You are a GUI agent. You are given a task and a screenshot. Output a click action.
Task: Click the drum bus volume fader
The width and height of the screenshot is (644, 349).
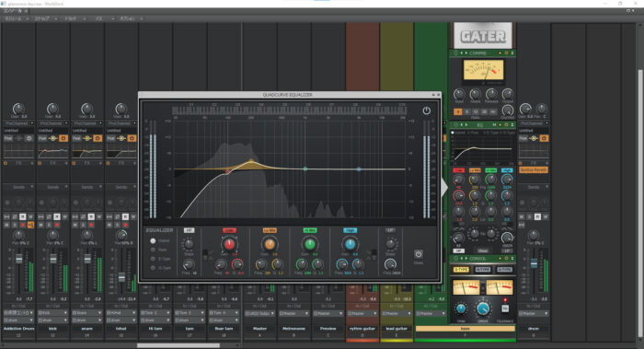[x=534, y=263]
